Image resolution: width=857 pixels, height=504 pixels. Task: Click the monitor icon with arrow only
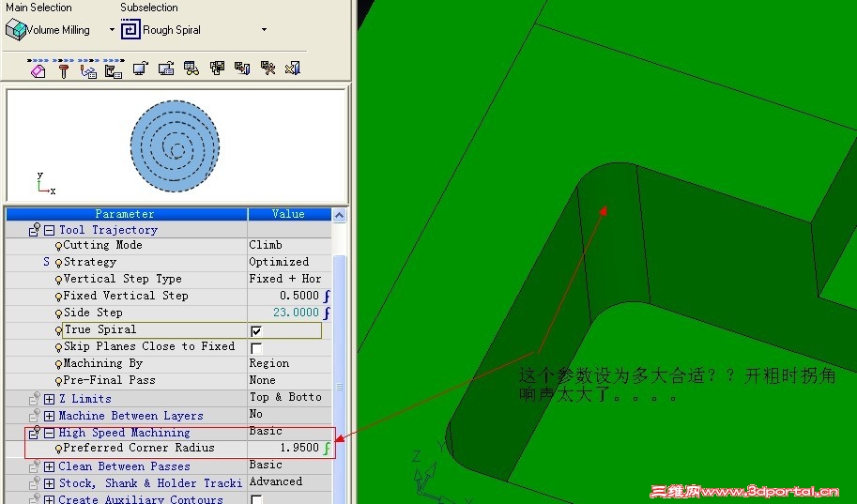pos(141,69)
